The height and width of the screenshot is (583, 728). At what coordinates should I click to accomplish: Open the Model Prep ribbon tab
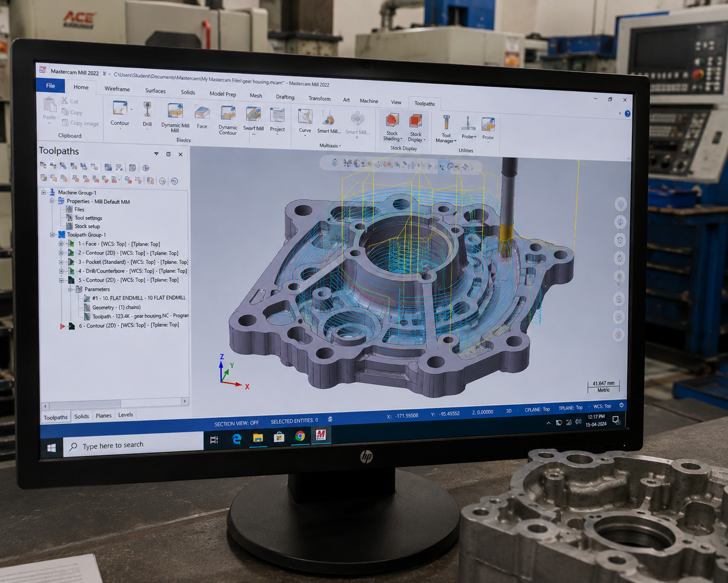223,94
